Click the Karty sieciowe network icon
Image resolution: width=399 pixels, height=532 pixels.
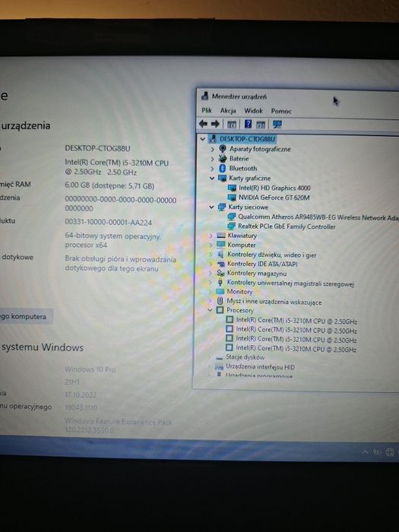[222, 207]
